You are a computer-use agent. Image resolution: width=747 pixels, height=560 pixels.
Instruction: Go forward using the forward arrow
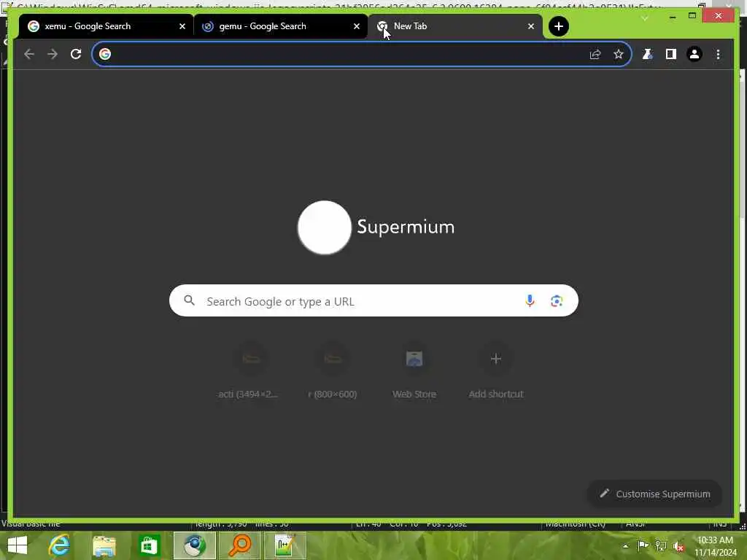pyautogui.click(x=53, y=54)
